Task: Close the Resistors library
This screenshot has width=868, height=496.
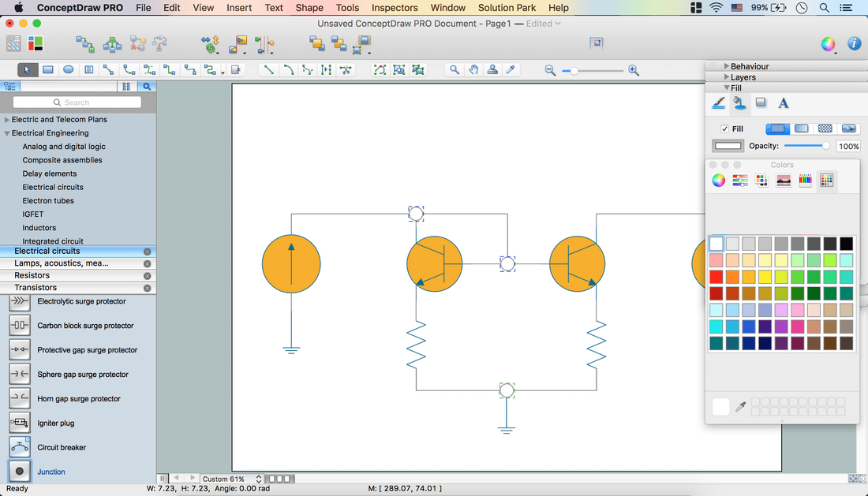Action: pyautogui.click(x=147, y=276)
